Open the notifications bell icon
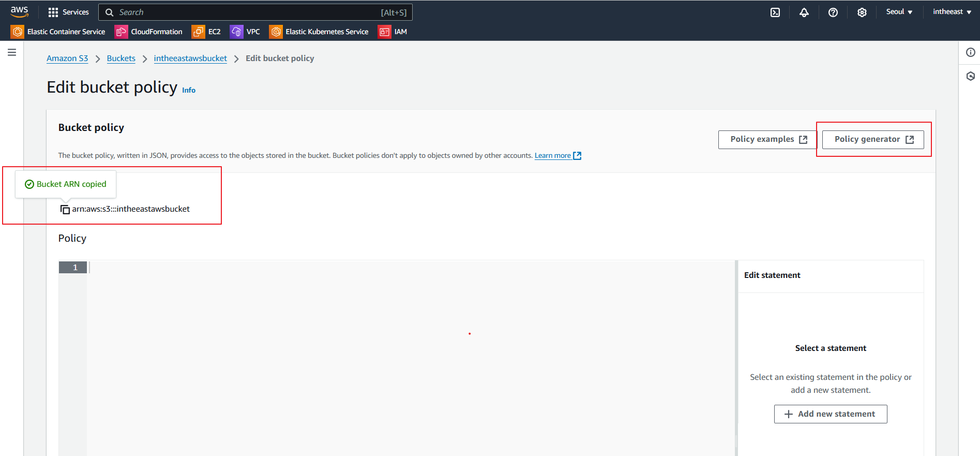980x456 pixels. click(x=804, y=12)
